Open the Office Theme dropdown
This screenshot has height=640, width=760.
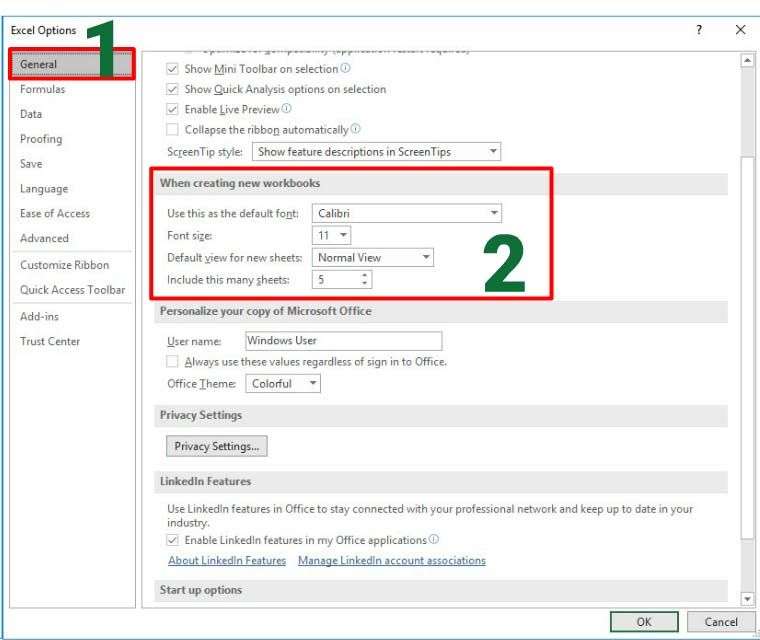[283, 384]
